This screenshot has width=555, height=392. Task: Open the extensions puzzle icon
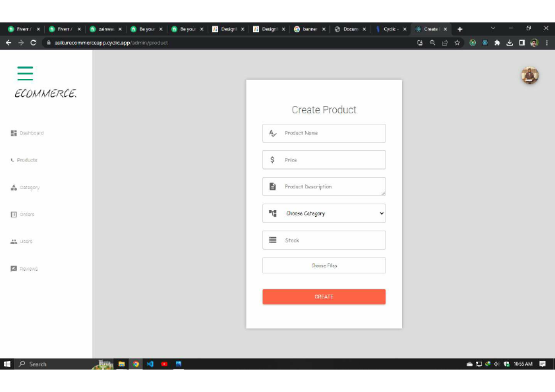point(497,43)
